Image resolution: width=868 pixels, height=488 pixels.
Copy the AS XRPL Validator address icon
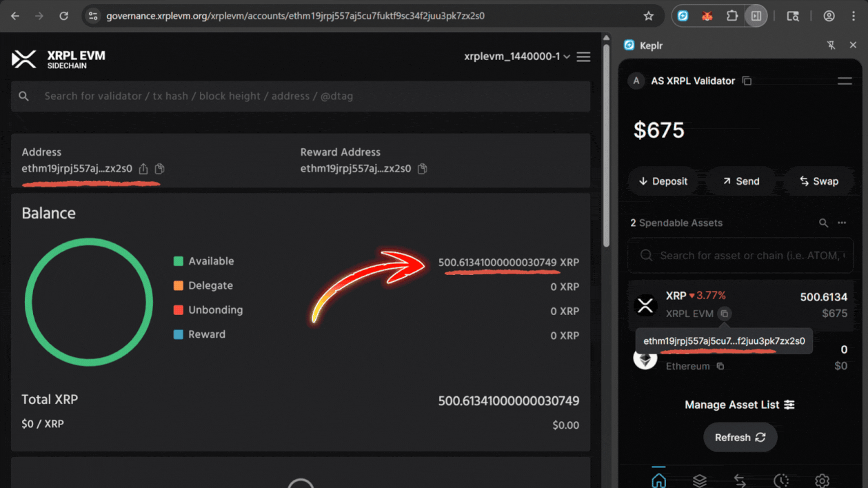747,81
